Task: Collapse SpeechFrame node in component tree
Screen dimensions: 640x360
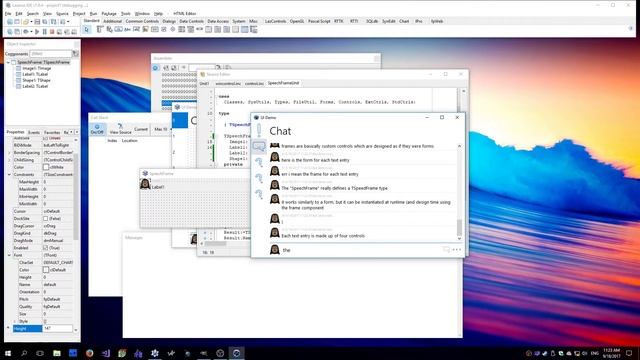Action: (x=8, y=62)
